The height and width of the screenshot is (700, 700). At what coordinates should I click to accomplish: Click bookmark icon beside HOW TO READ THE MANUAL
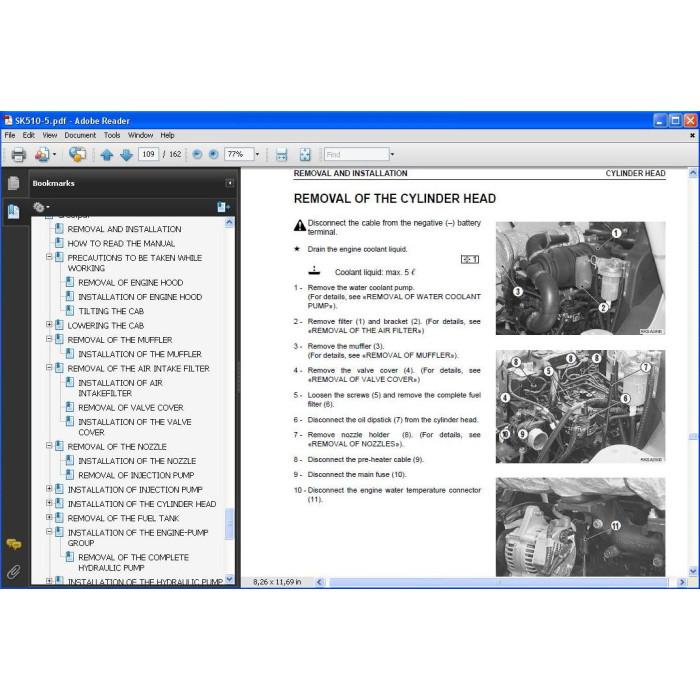tap(59, 243)
